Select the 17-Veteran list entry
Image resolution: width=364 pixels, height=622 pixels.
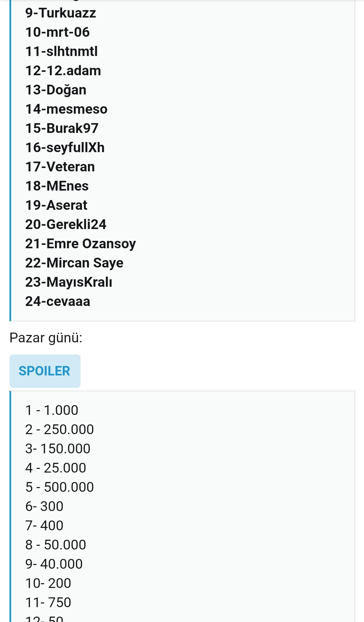pos(60,167)
